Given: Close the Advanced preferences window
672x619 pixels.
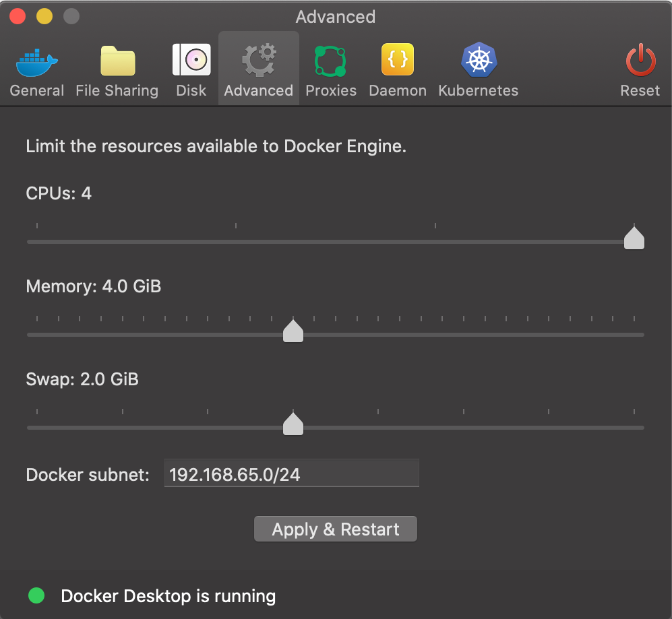Looking at the screenshot, I should click(x=18, y=16).
